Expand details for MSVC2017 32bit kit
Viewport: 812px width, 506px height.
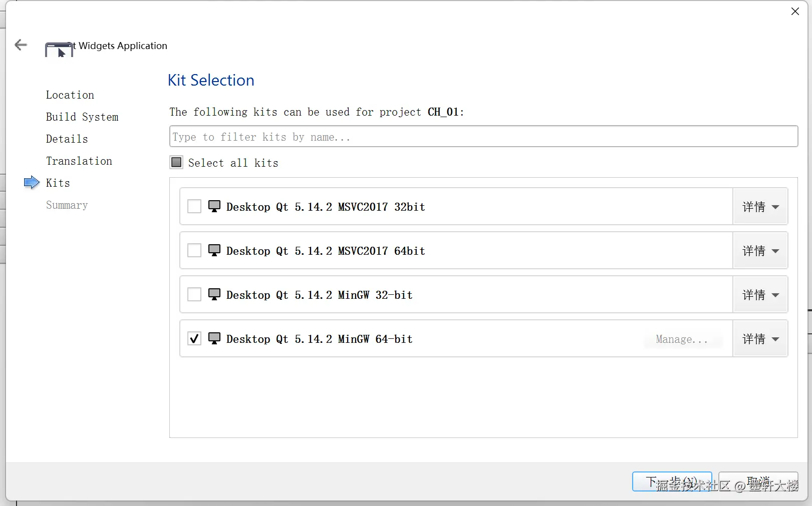click(760, 207)
